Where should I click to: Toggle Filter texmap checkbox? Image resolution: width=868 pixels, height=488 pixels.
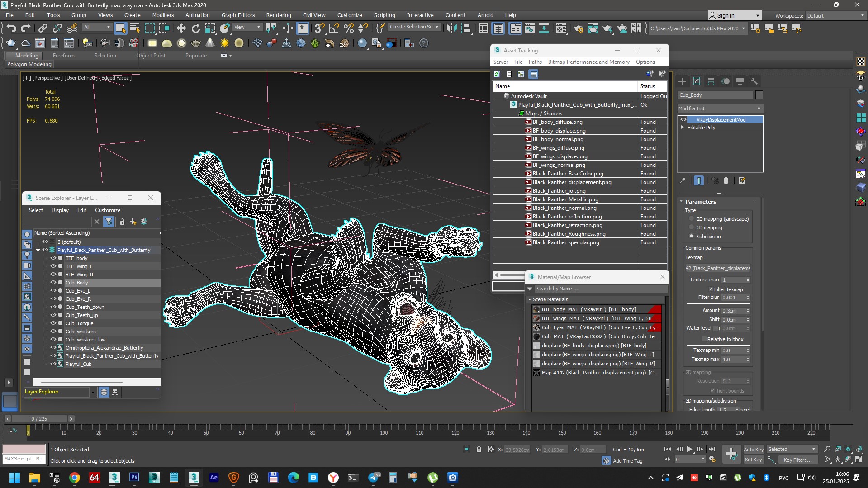coord(711,289)
